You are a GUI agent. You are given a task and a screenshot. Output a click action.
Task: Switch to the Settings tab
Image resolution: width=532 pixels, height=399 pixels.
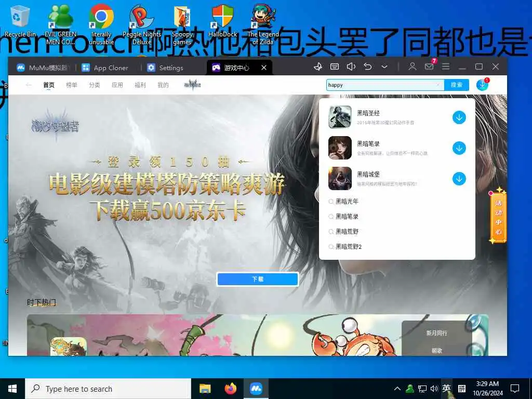166,68
